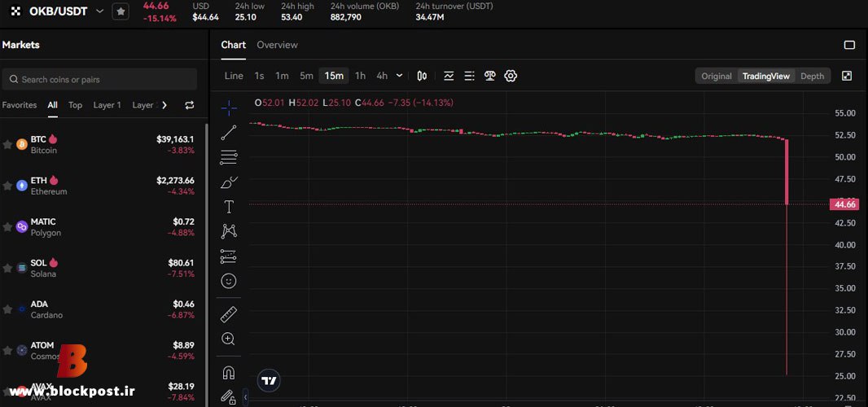The height and width of the screenshot is (407, 868).
Task: Set timeframe to 1h
Action: click(x=361, y=76)
